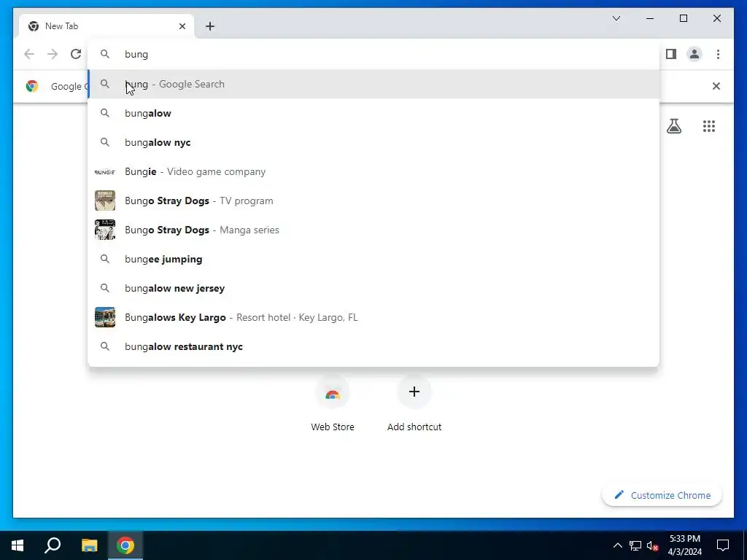This screenshot has height=560, width=747.
Task: Choose Bungalows Key Largo resort suggestion
Action: (373, 317)
